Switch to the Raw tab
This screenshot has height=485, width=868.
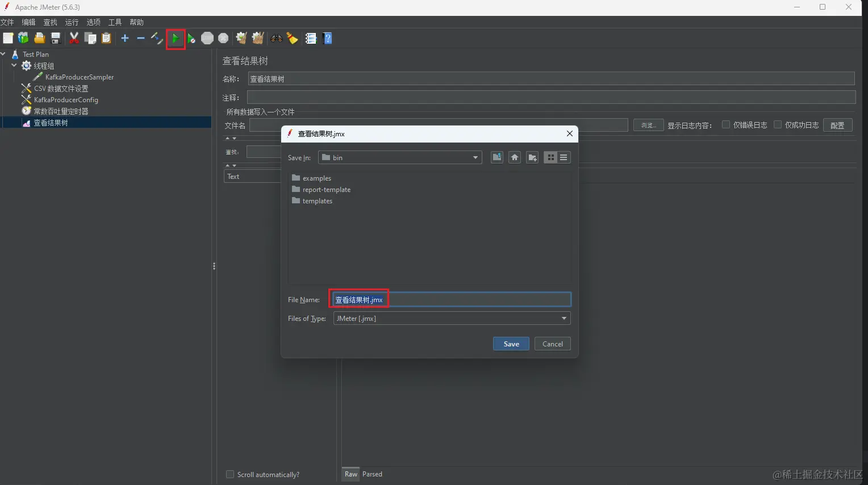coord(351,474)
